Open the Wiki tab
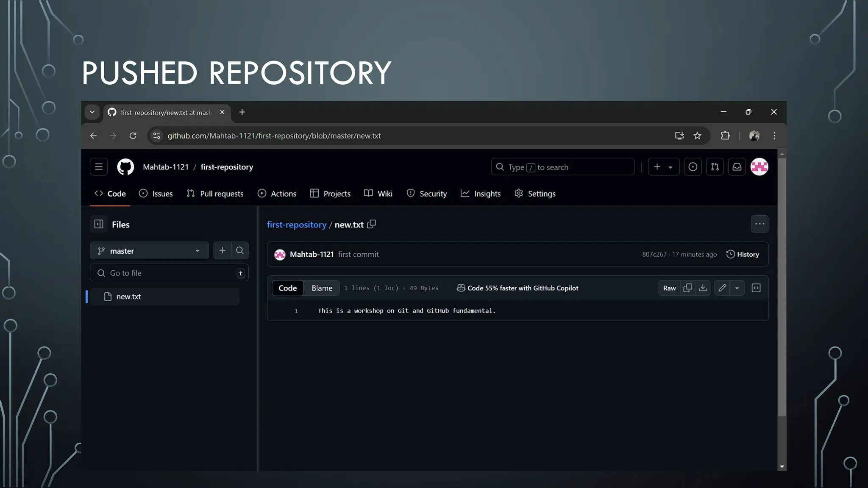This screenshot has height=488, width=868. (x=378, y=194)
